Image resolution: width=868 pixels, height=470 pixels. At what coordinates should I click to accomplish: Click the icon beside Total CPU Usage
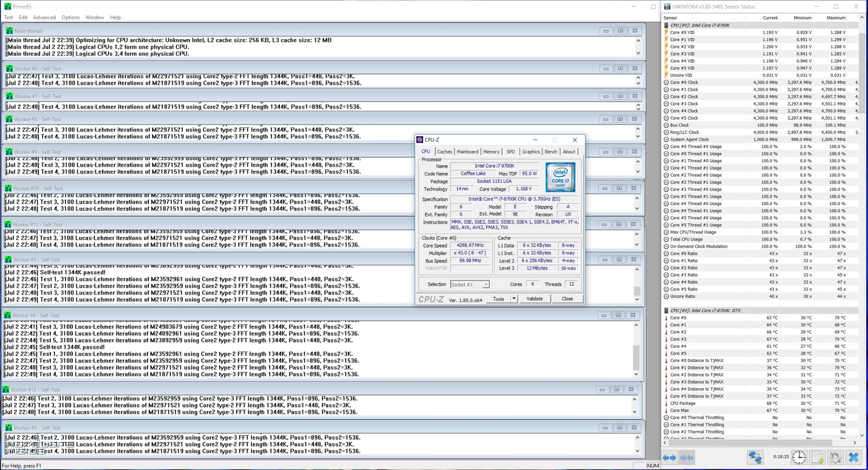click(x=666, y=239)
